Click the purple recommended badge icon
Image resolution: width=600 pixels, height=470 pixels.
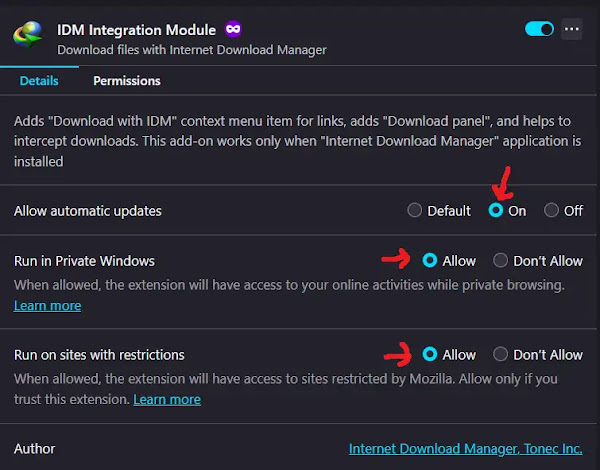coord(233,29)
